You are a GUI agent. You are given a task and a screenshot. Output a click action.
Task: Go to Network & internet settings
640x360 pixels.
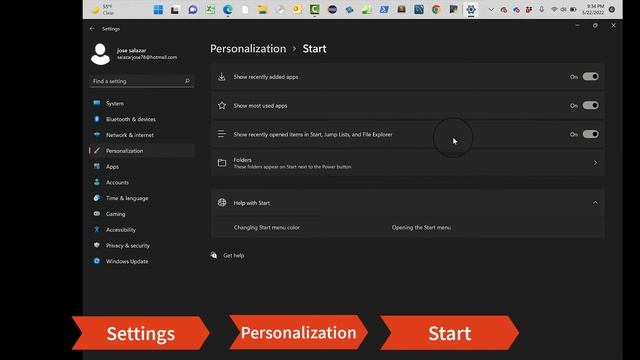click(142, 135)
